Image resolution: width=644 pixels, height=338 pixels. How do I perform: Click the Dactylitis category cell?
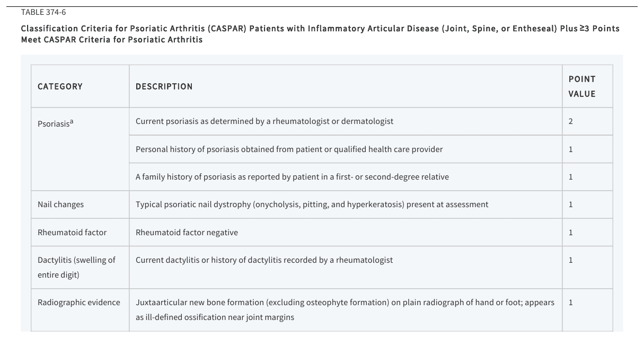coord(80,267)
